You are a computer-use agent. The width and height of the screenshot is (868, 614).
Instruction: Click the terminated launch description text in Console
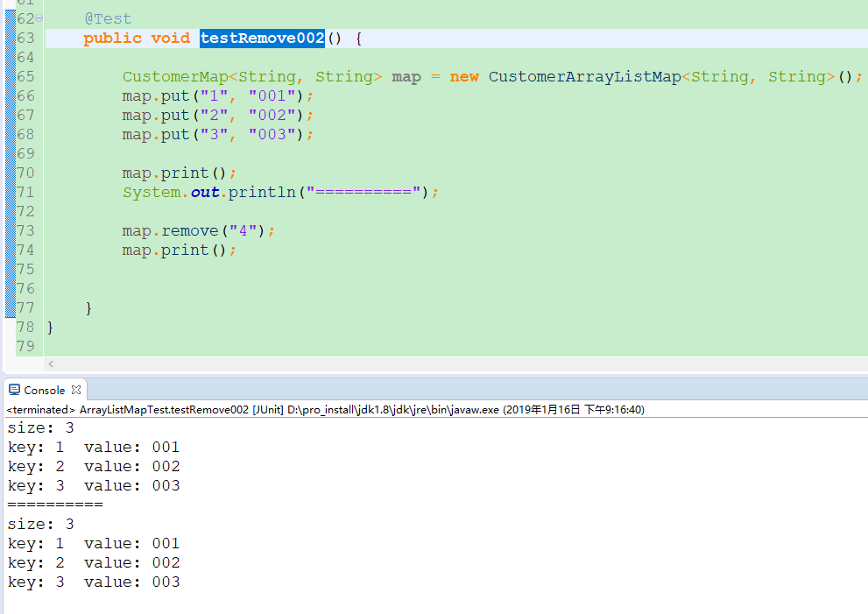tap(325, 410)
